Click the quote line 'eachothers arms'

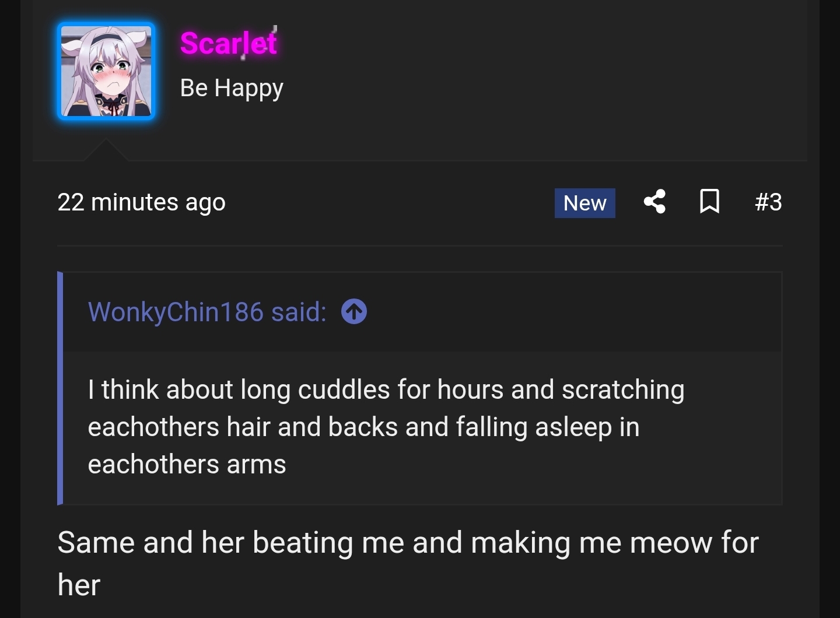pos(187,465)
